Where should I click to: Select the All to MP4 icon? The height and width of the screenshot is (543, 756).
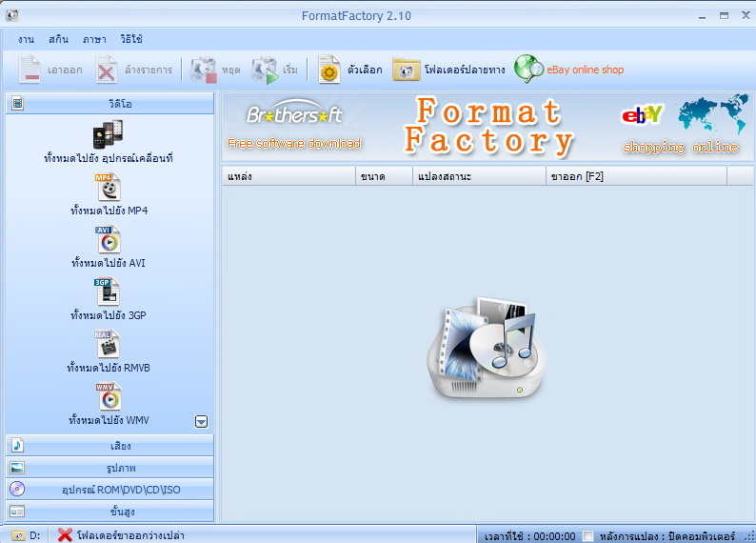coord(108,187)
